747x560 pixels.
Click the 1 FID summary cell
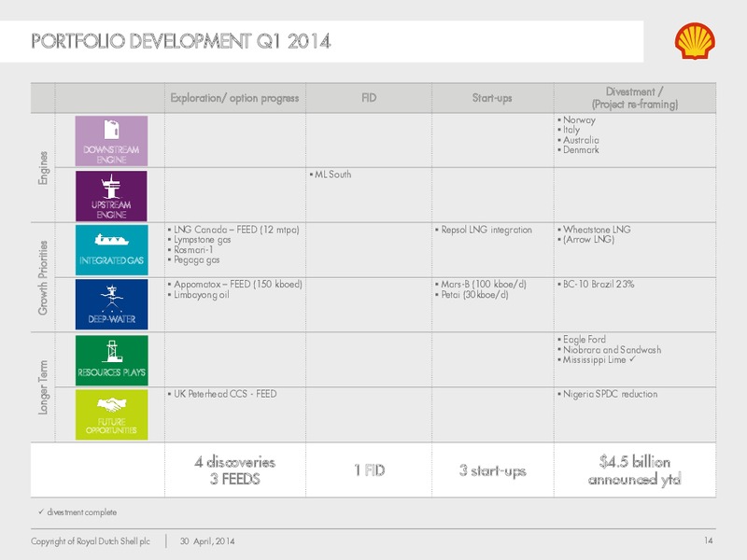pyautogui.click(x=369, y=470)
